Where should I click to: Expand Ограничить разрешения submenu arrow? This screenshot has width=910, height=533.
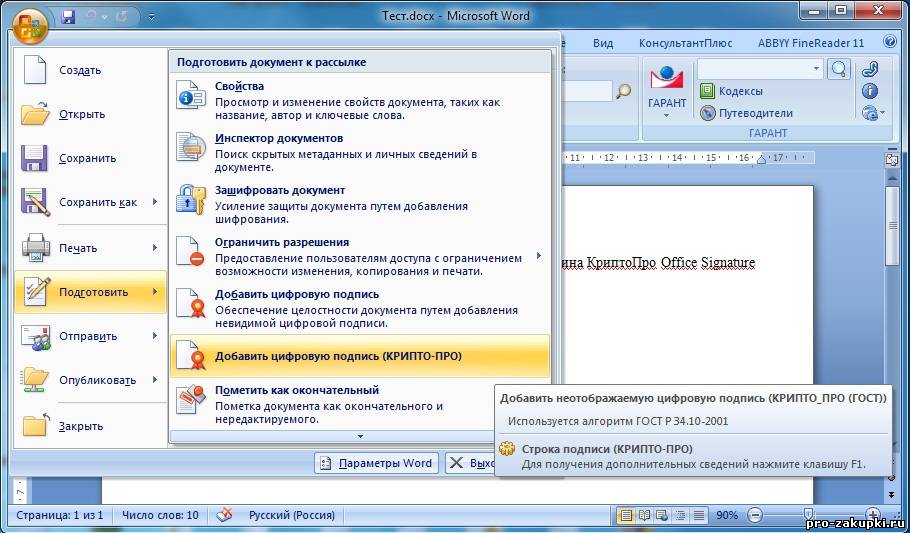(539, 255)
